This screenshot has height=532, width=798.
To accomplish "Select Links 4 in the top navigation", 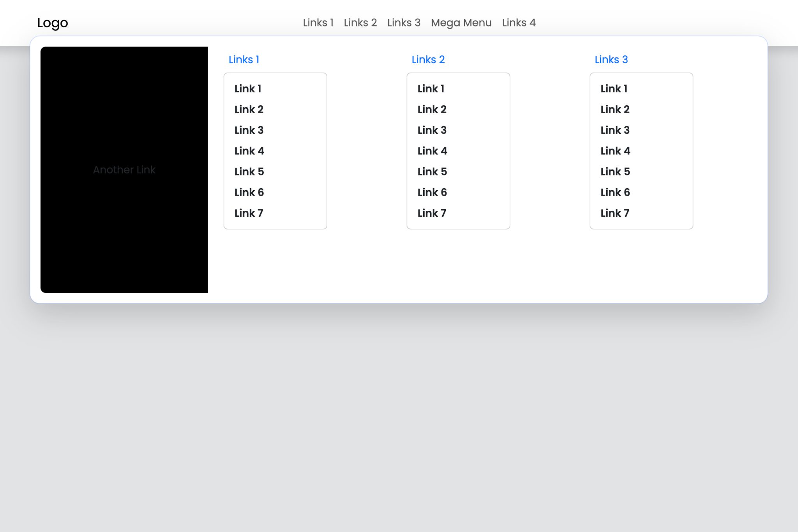I will (519, 23).
